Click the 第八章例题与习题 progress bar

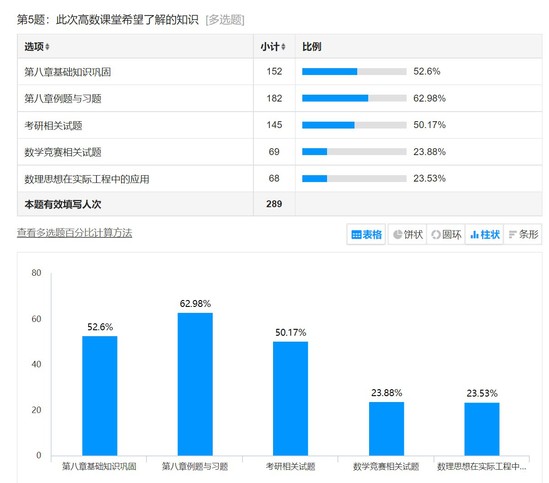(x=354, y=98)
